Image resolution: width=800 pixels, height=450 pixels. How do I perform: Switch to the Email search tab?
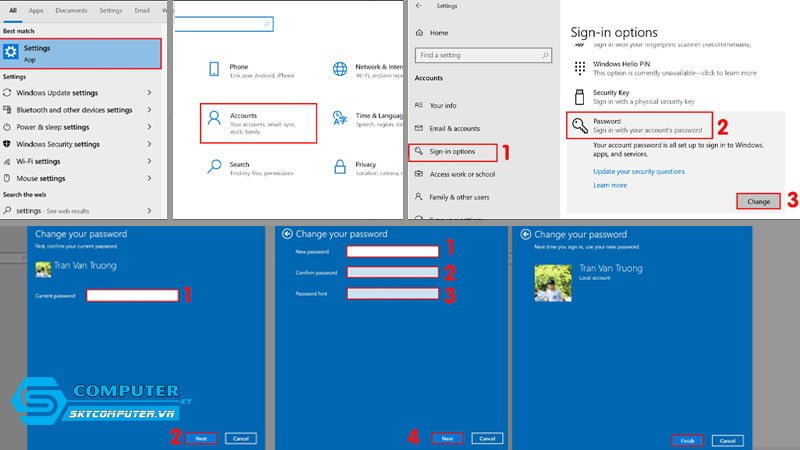click(142, 11)
